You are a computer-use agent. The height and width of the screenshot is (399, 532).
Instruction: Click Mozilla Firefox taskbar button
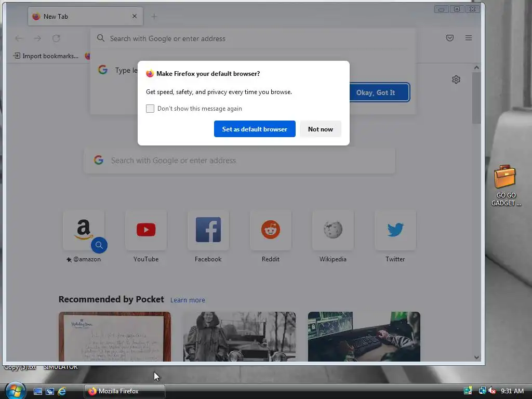[x=125, y=391]
